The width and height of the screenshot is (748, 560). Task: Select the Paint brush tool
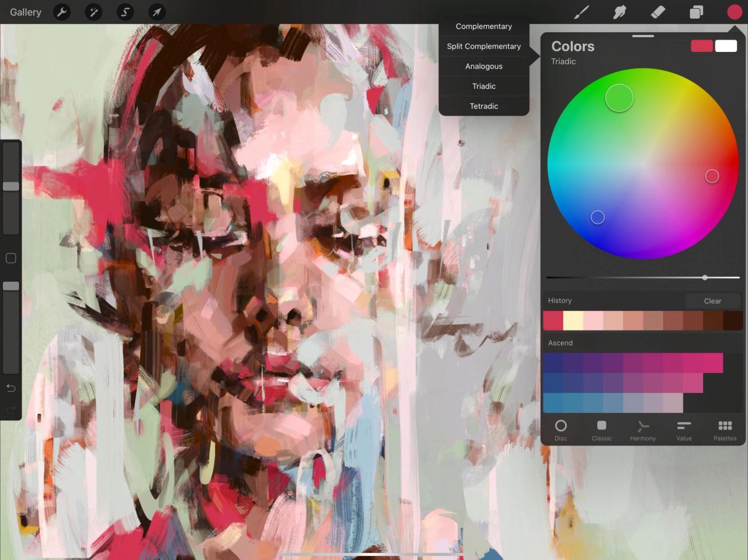581,12
